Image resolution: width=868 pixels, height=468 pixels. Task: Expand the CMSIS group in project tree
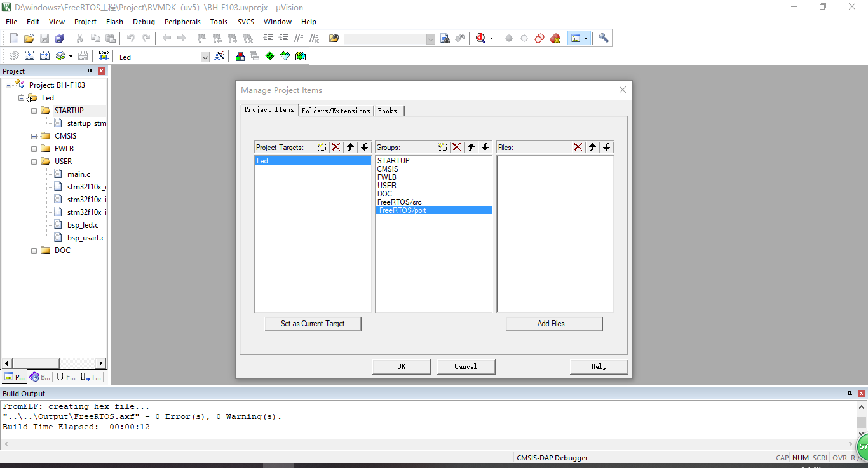34,135
